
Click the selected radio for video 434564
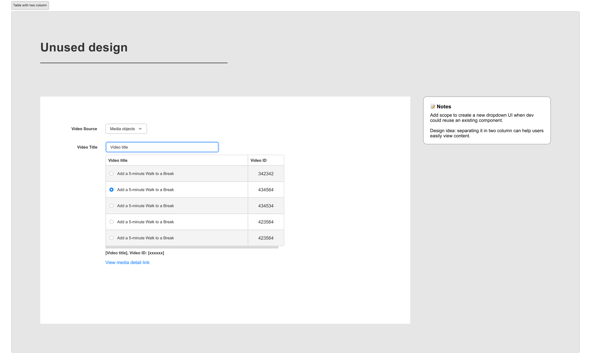(x=111, y=190)
